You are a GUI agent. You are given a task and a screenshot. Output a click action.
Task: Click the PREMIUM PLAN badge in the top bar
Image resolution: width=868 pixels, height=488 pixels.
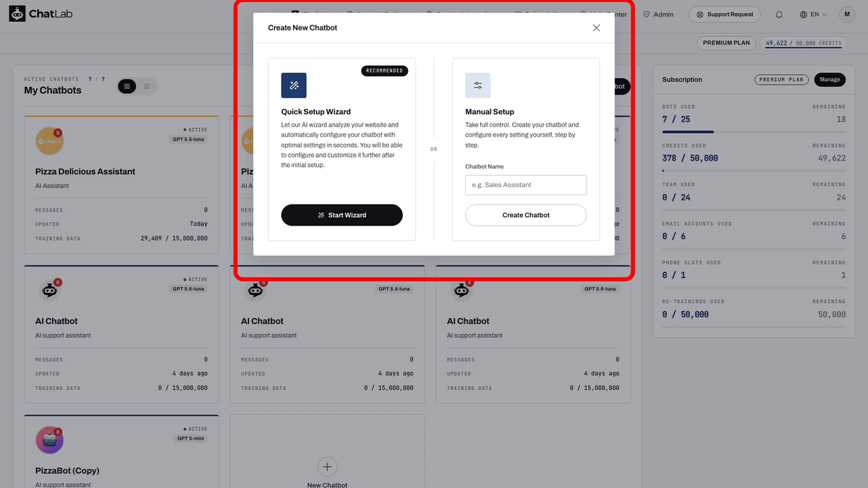click(726, 43)
